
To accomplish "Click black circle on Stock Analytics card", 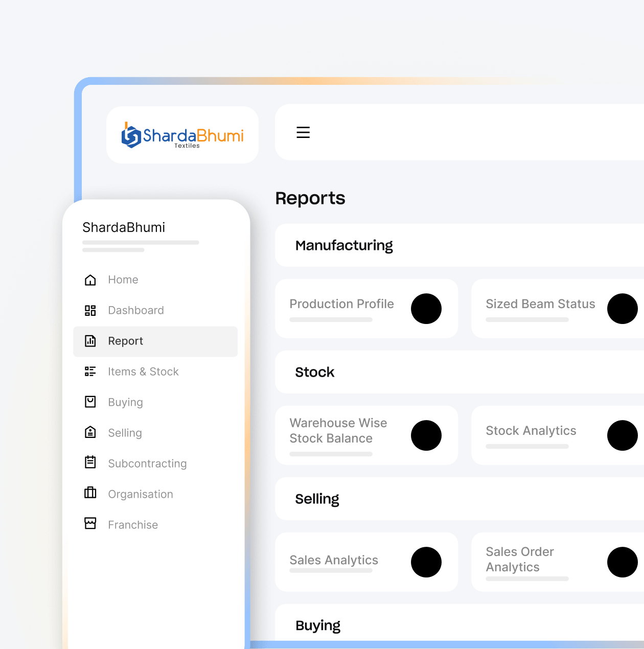I will coord(622,435).
